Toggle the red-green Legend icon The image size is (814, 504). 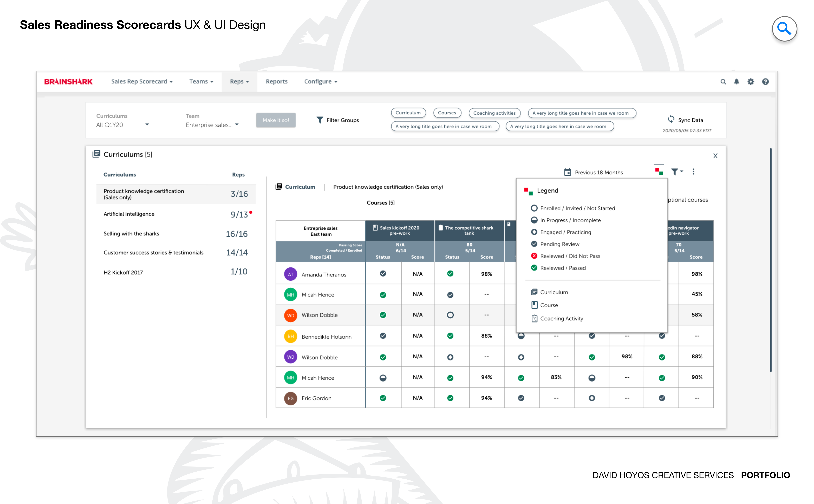click(659, 171)
